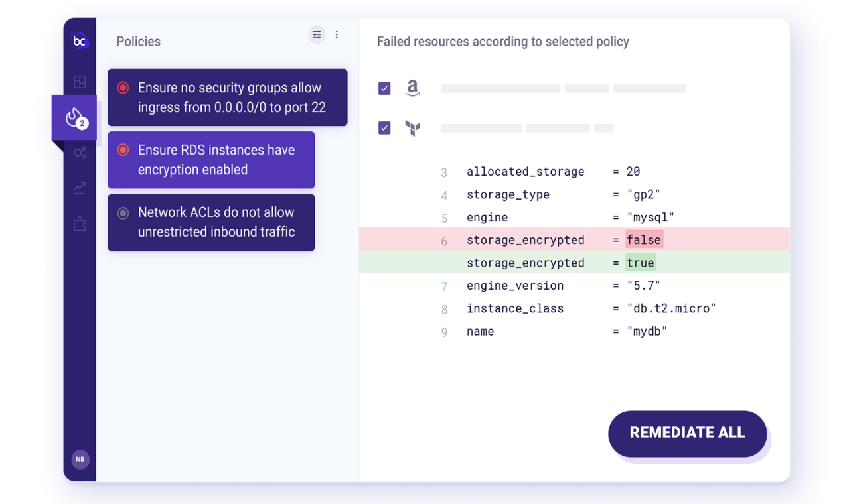Open the dashboard grid icon in sidebar
Viewport: 843px width, 504px height.
[80, 82]
